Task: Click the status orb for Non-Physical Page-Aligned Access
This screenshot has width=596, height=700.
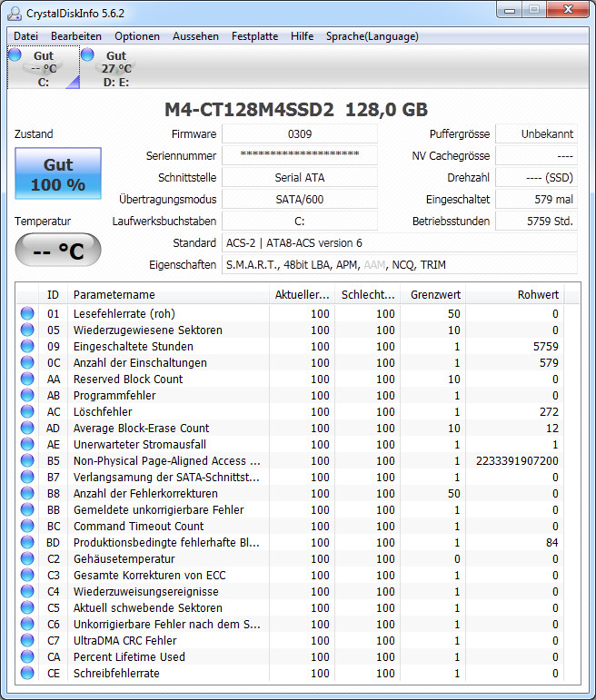Action: click(x=27, y=460)
